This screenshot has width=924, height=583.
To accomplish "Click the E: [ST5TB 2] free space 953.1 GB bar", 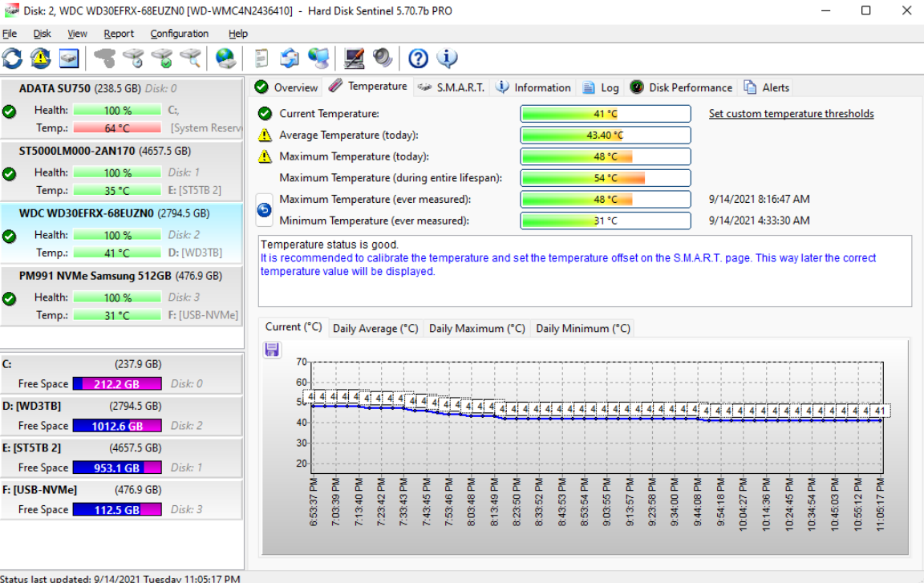I will tap(117, 468).
